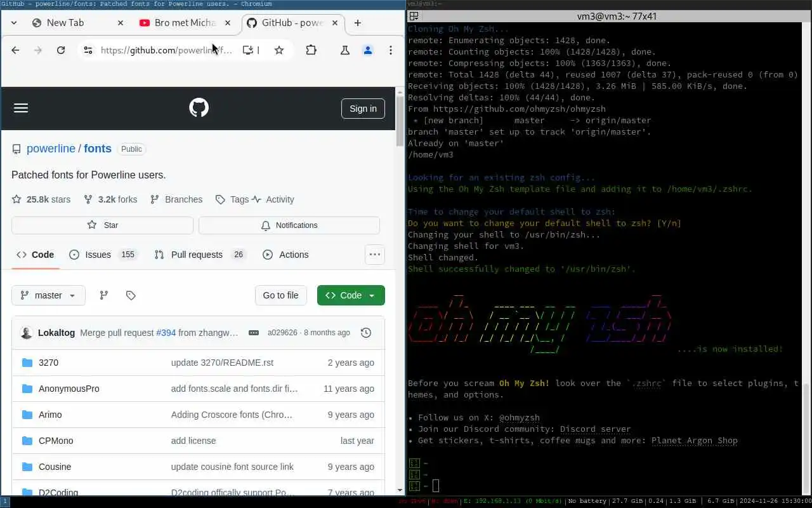Open the Activity link
This screenshot has height=508, width=812.
pyautogui.click(x=273, y=199)
